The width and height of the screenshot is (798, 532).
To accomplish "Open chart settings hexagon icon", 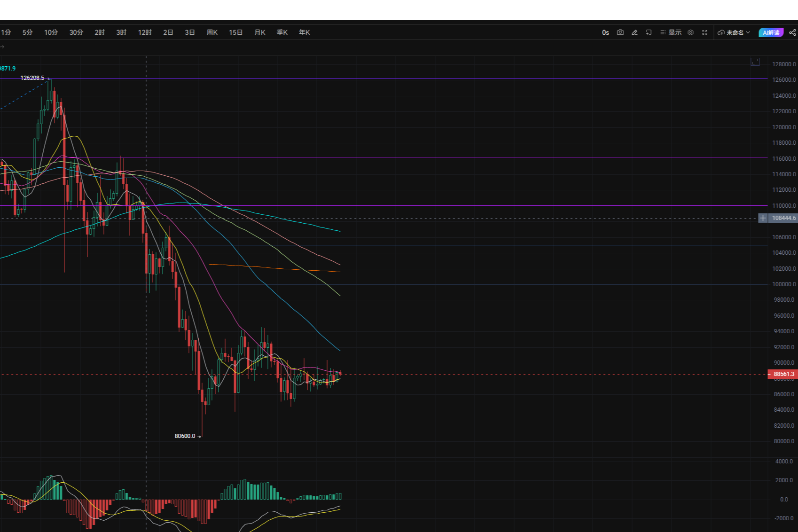I will (x=690, y=32).
